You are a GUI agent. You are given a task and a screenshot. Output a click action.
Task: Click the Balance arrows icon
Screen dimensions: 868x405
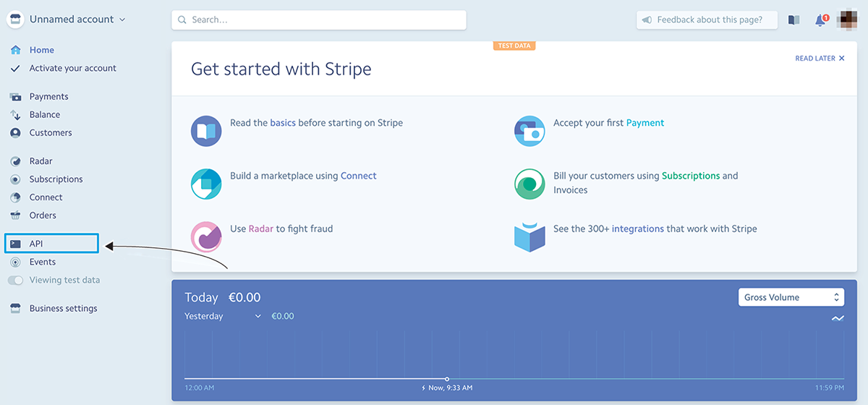15,115
